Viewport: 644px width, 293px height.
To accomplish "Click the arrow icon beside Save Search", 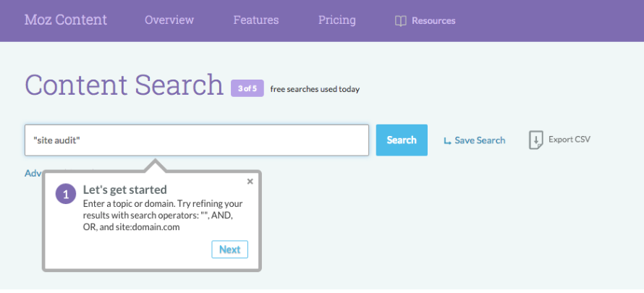I will [447, 141].
